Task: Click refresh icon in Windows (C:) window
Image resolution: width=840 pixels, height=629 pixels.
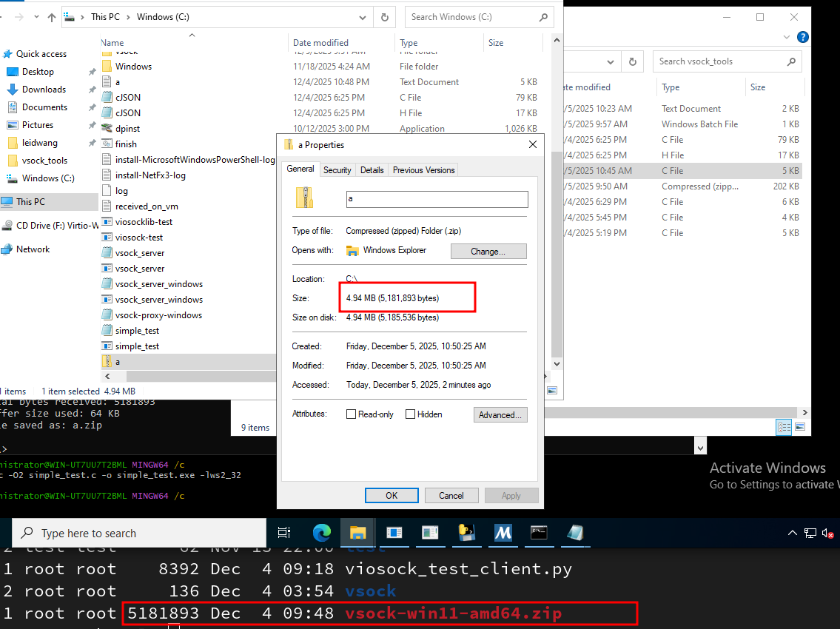Action: [385, 17]
